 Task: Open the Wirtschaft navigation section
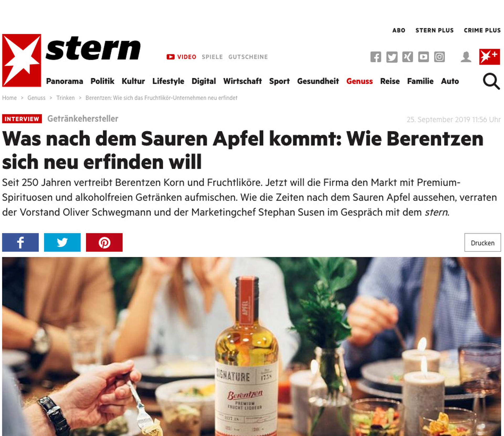coord(242,81)
